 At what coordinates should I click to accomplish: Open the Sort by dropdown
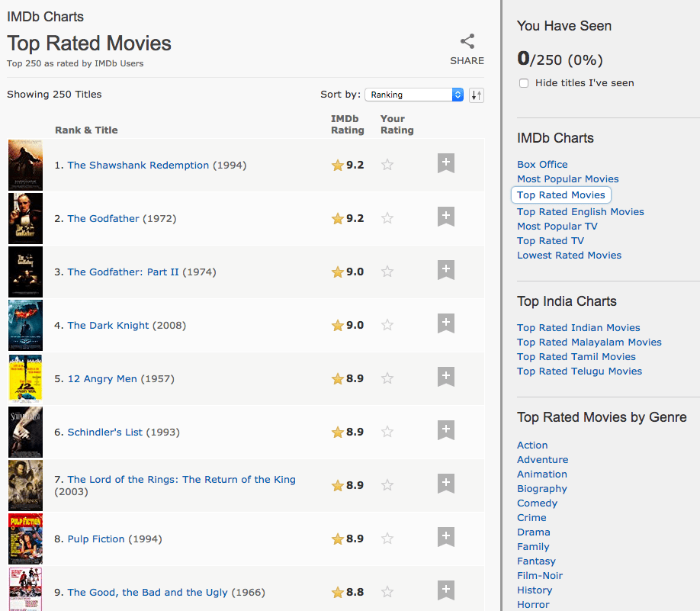414,95
